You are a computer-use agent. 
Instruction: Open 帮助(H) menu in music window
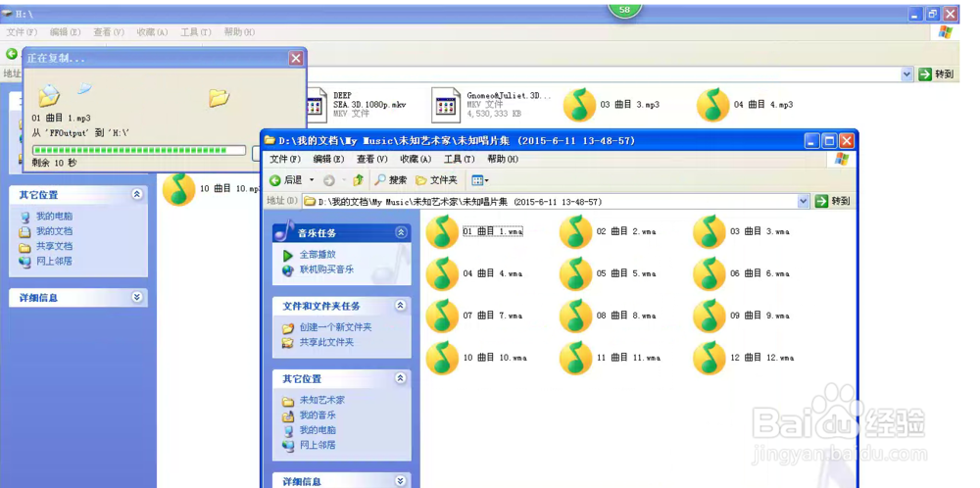503,160
